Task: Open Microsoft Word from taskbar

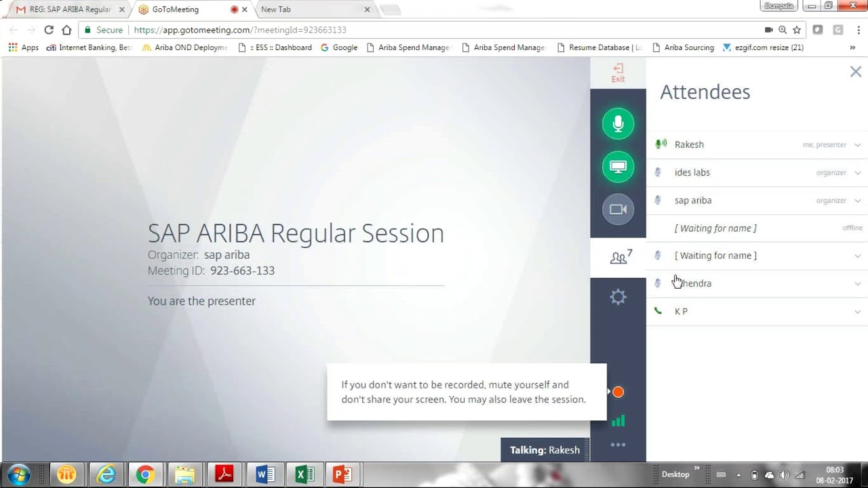Action: click(x=264, y=474)
